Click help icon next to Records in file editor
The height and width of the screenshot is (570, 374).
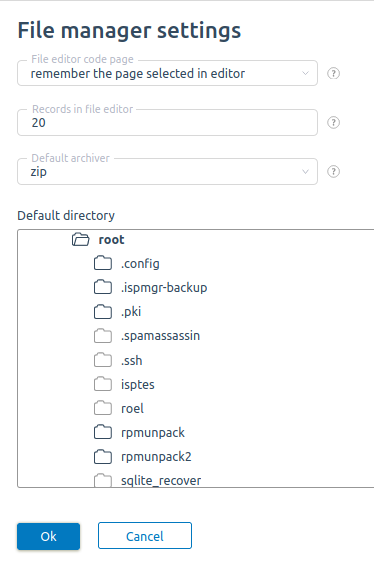tap(333, 123)
